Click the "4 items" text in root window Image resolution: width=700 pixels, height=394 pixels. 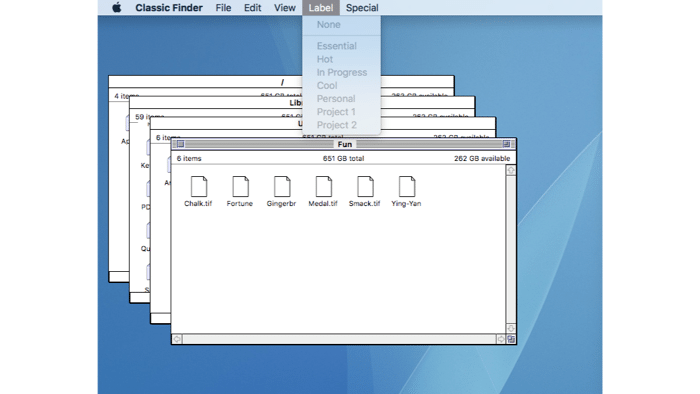tap(126, 96)
